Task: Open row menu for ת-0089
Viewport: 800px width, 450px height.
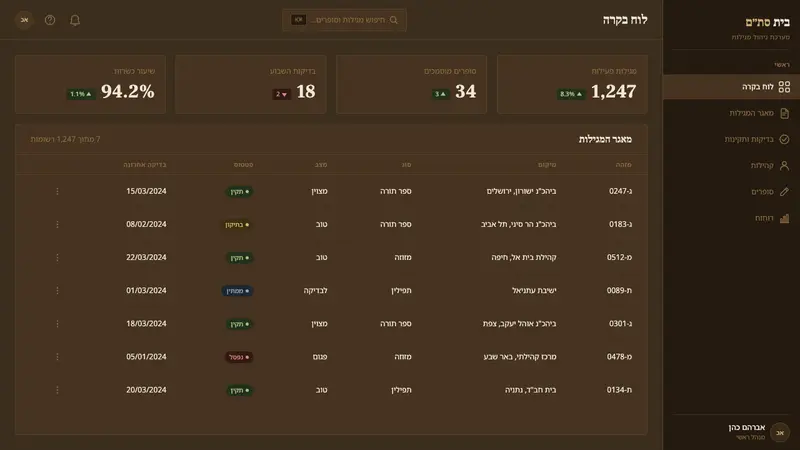Action: pos(57,290)
